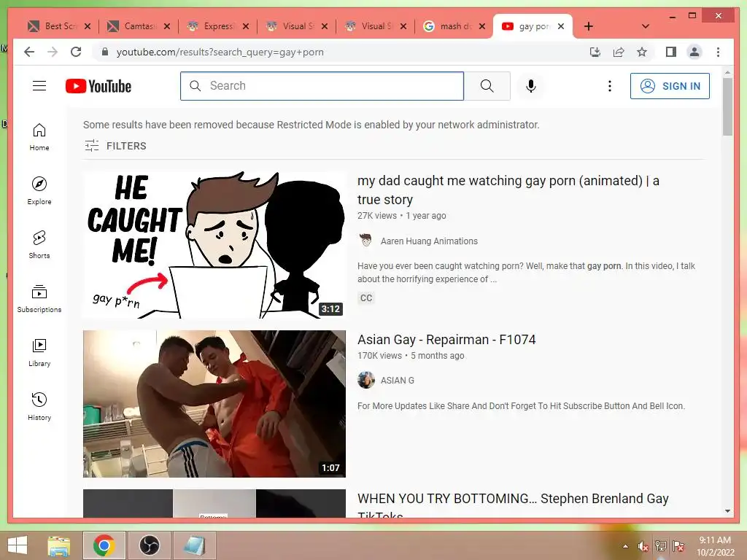
Task: Bookmark page with the star icon
Action: coord(642,52)
